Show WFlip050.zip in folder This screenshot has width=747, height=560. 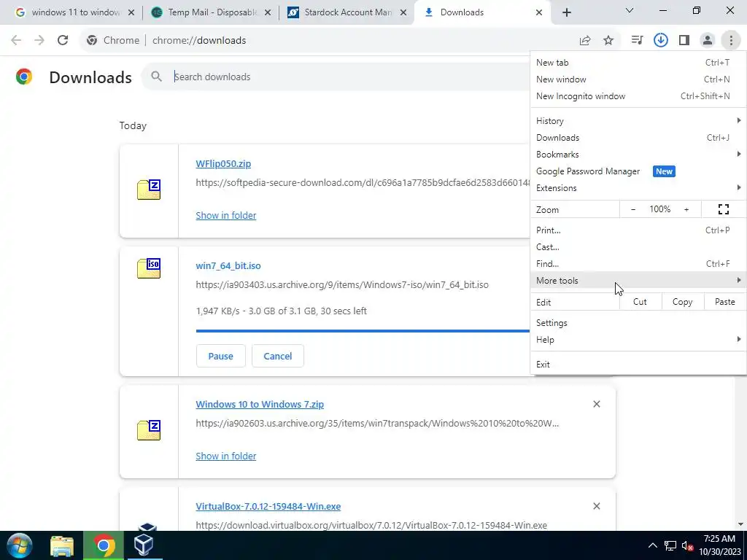point(226,215)
